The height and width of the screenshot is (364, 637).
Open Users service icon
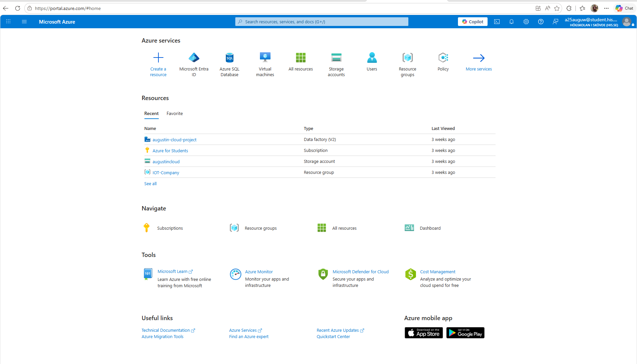(372, 58)
